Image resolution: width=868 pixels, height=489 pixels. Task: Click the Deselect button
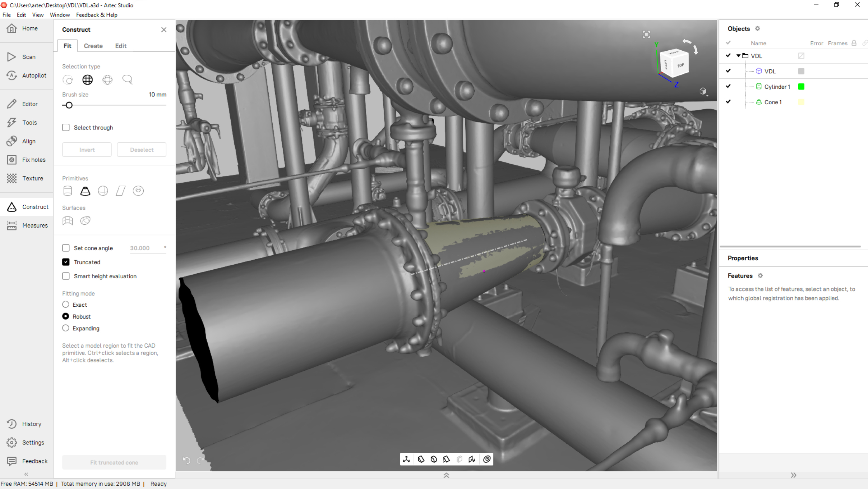click(x=142, y=149)
